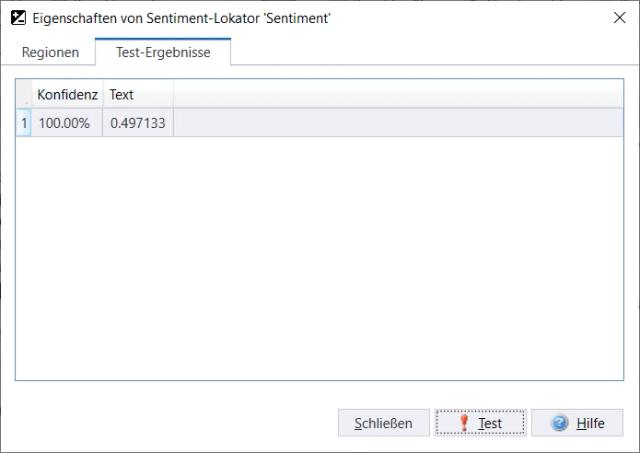Viewport: 640px width, 453px height.
Task: Select the Test-Ergebnisse tab
Action: click(163, 52)
